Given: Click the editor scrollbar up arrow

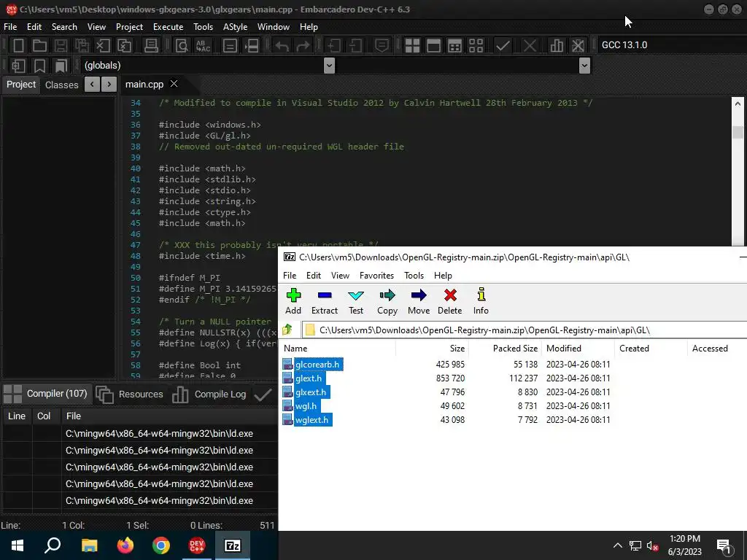Looking at the screenshot, I should point(738,104).
